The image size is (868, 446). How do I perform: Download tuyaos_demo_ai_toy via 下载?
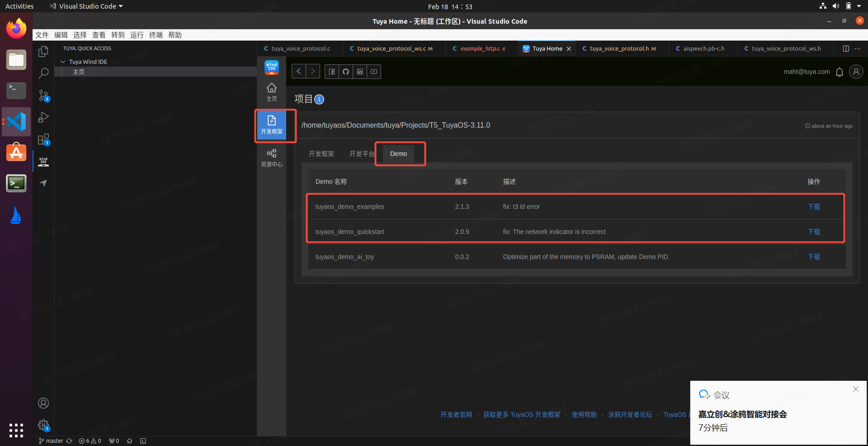click(x=814, y=257)
